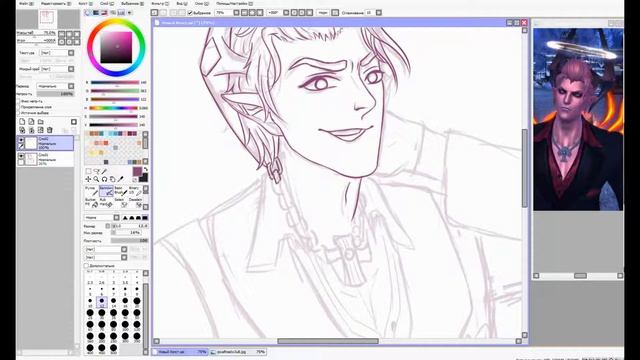Screen dimensions: 640x360
Task: Adjust the layer opacity slider
Action: click(56, 94)
